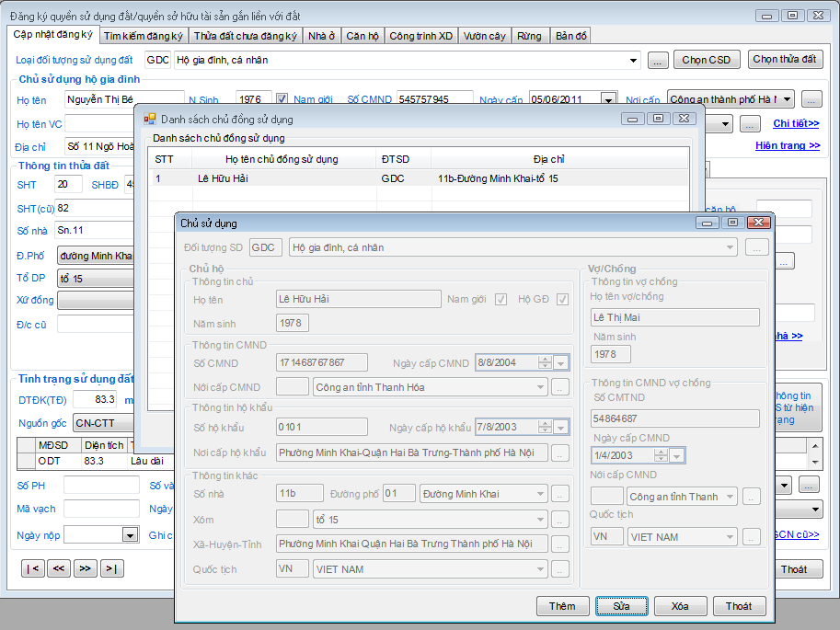Click down arrow on the MĐSD grid scrollbar
This screenshot has width=840, height=630.
pos(813,461)
